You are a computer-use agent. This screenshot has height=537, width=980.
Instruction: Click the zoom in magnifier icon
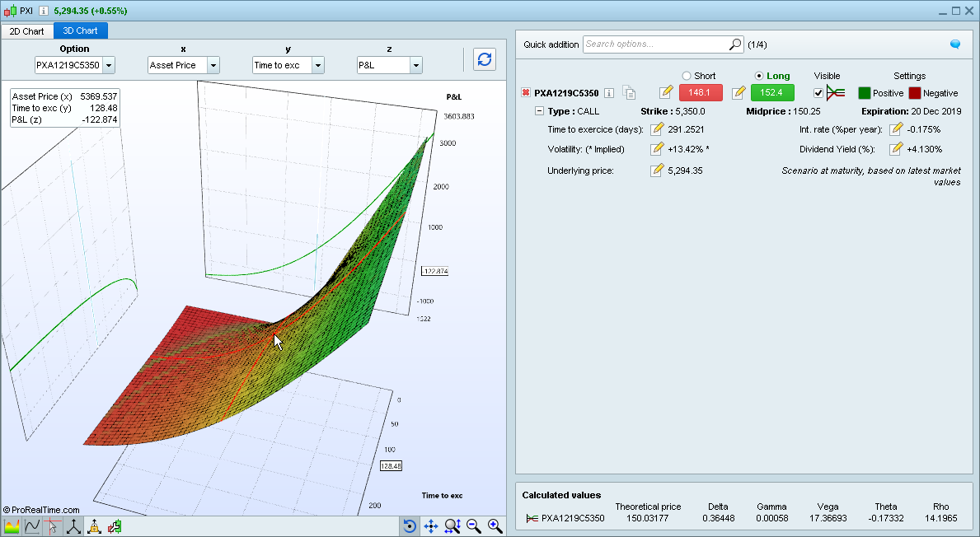495,526
